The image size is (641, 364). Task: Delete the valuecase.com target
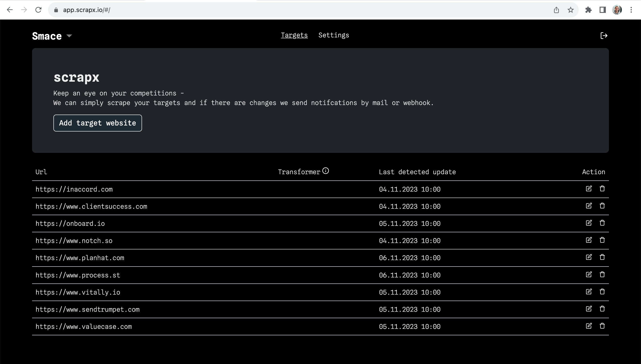(602, 326)
